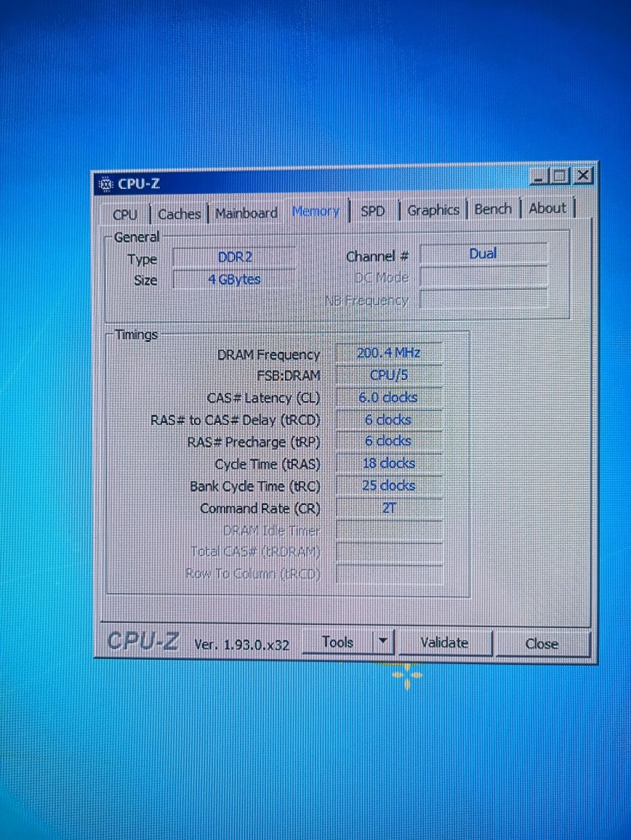Click the DRAM Frequency label
This screenshot has width=631, height=840.
click(268, 355)
